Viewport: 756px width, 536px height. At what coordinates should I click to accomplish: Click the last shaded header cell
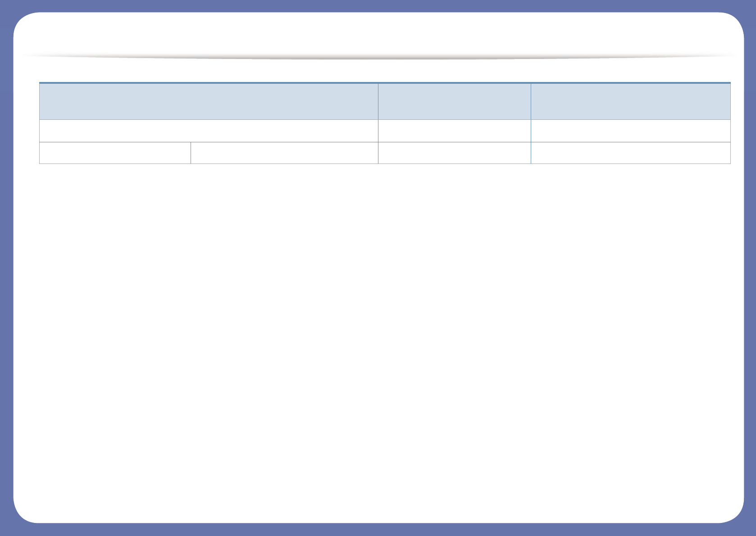[x=631, y=101]
